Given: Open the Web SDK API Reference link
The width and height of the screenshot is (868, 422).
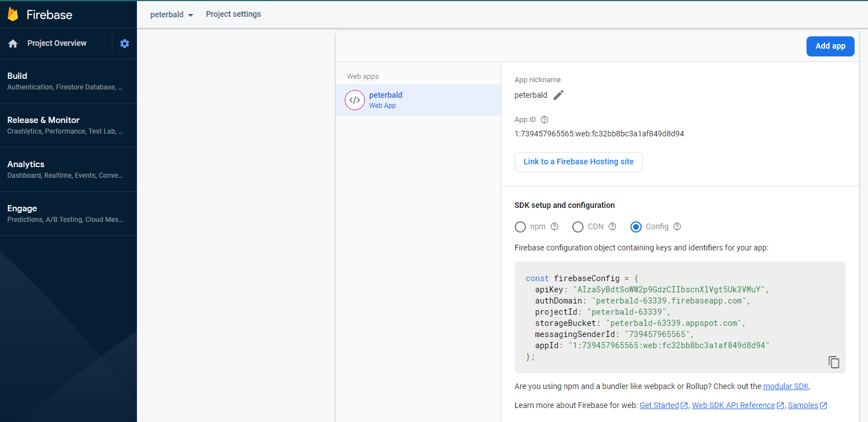Looking at the screenshot, I should [733, 405].
